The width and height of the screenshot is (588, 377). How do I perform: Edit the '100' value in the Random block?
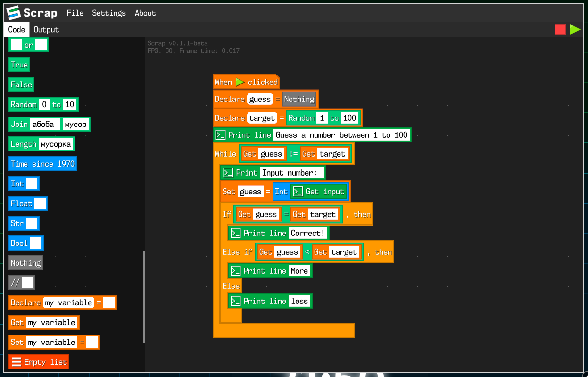(350, 118)
